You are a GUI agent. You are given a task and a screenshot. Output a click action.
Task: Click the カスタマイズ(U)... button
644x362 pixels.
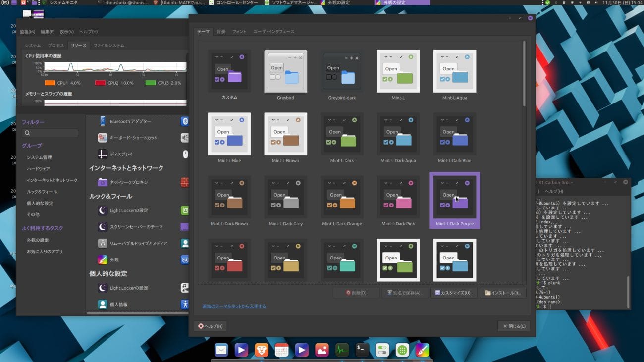(x=454, y=293)
